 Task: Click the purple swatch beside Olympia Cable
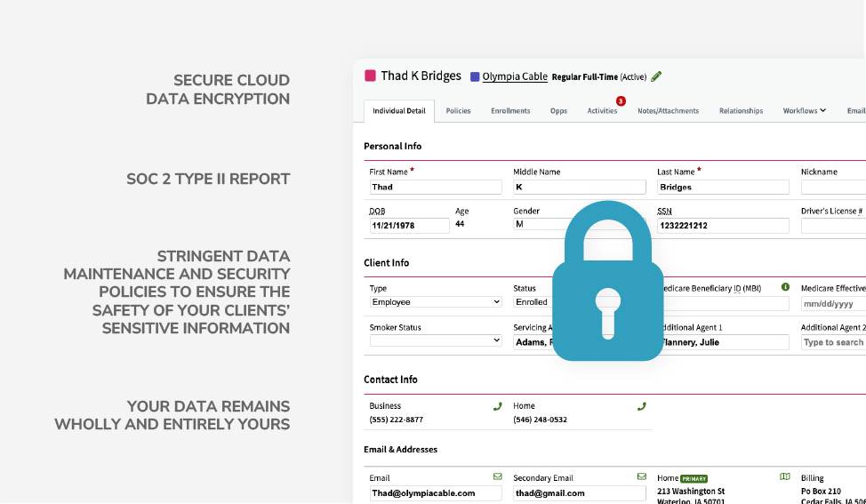pyautogui.click(x=475, y=77)
